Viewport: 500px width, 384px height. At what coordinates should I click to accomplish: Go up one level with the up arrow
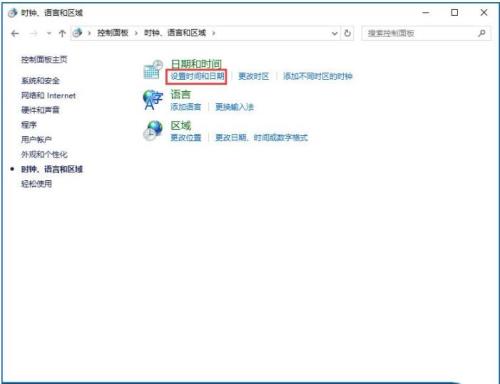pos(62,33)
